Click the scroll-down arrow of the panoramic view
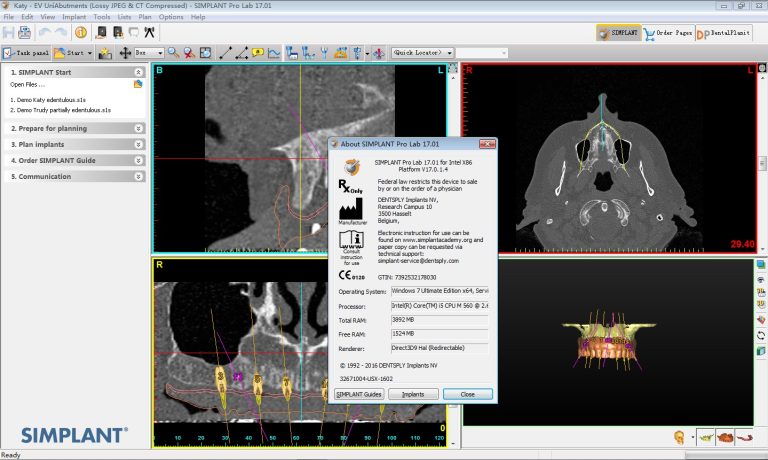 coord(453,444)
